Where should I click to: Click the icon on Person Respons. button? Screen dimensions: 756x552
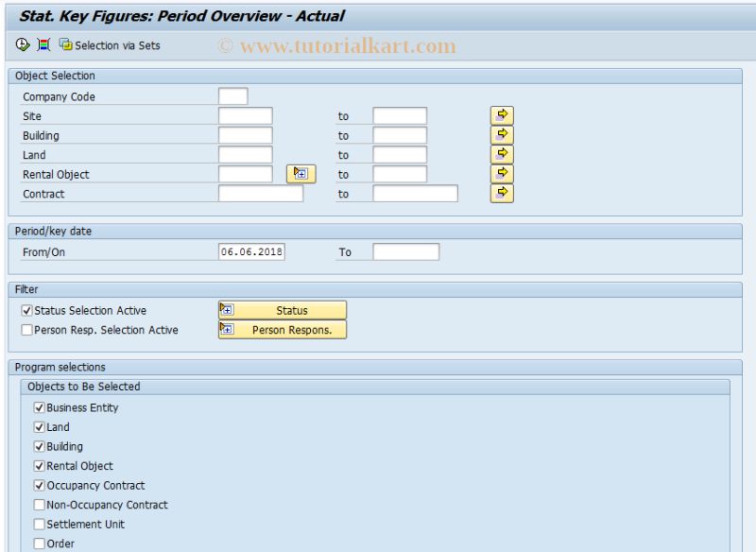coord(228,329)
